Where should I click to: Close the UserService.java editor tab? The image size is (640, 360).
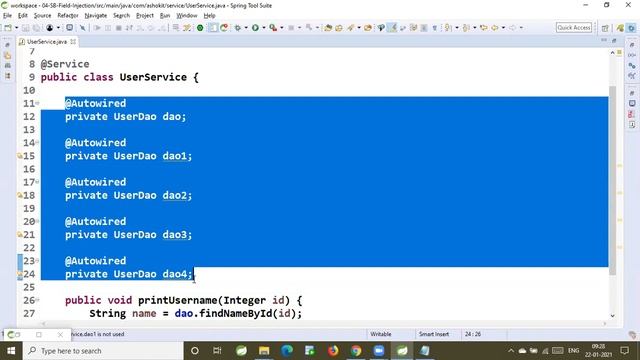73,42
